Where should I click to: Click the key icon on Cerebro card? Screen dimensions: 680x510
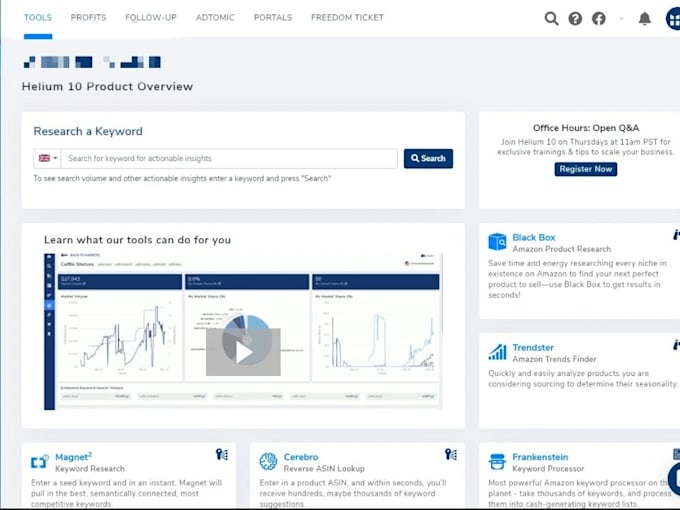click(451, 454)
